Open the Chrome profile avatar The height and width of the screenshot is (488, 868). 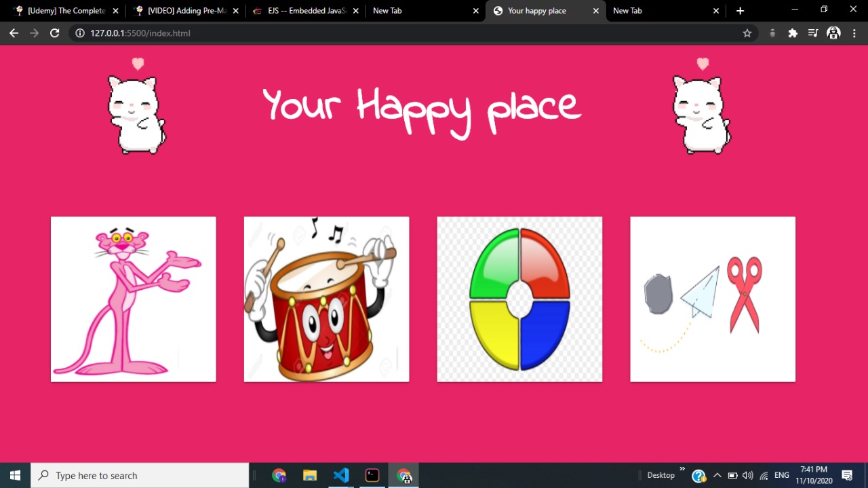tap(834, 33)
